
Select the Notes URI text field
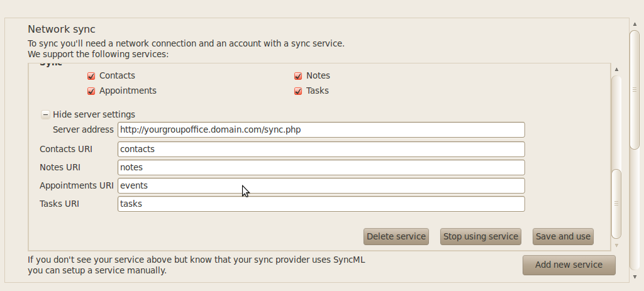click(x=321, y=168)
